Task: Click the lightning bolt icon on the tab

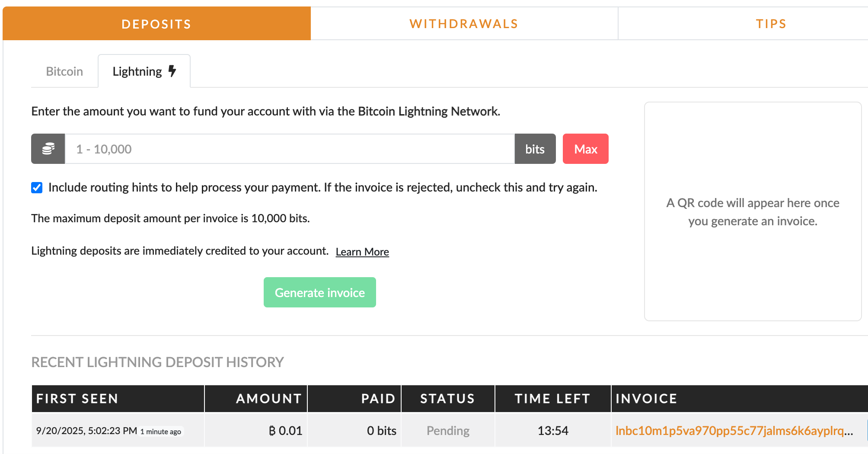Action: [172, 71]
